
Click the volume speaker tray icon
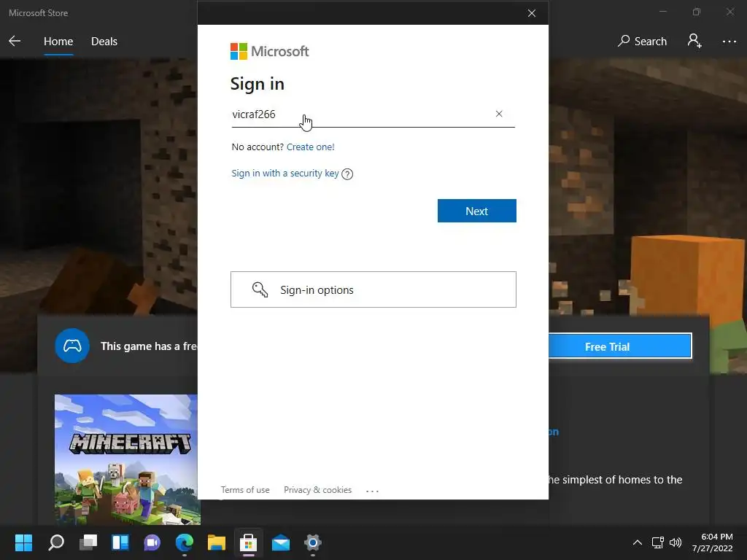pos(676,542)
